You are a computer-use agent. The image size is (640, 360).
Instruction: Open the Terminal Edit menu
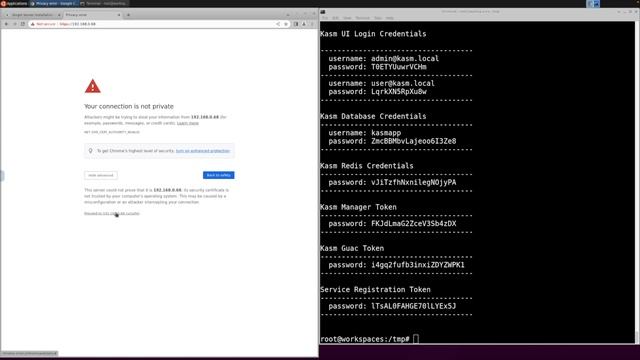coord(336,18)
